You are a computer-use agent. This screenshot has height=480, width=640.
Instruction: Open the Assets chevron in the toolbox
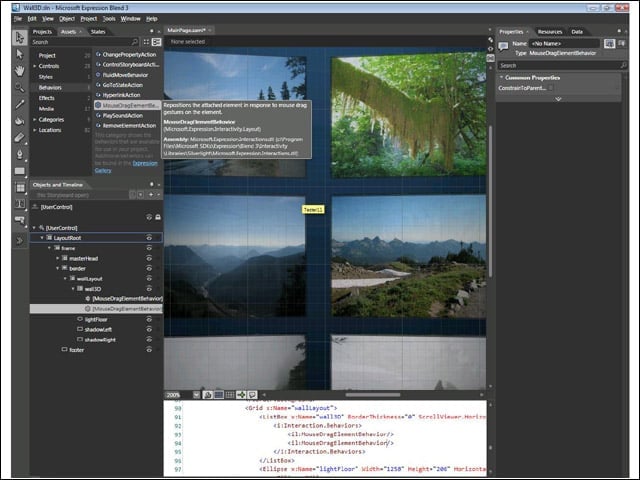[x=19, y=240]
